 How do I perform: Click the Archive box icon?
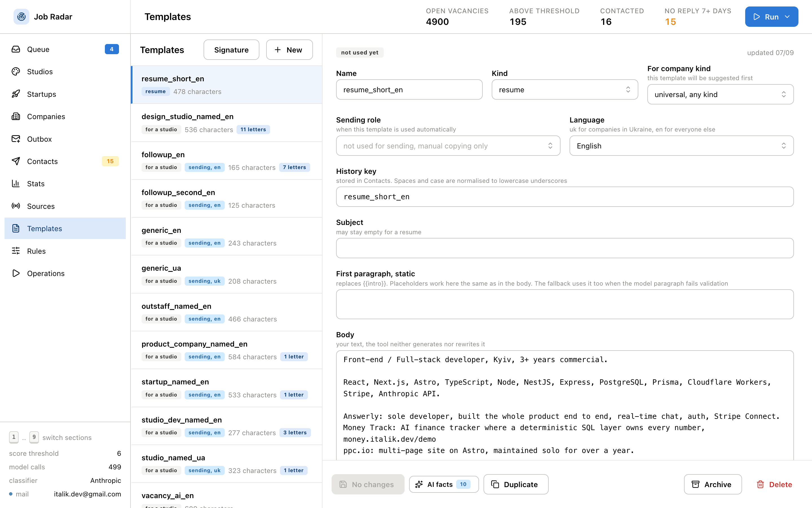pyautogui.click(x=696, y=484)
